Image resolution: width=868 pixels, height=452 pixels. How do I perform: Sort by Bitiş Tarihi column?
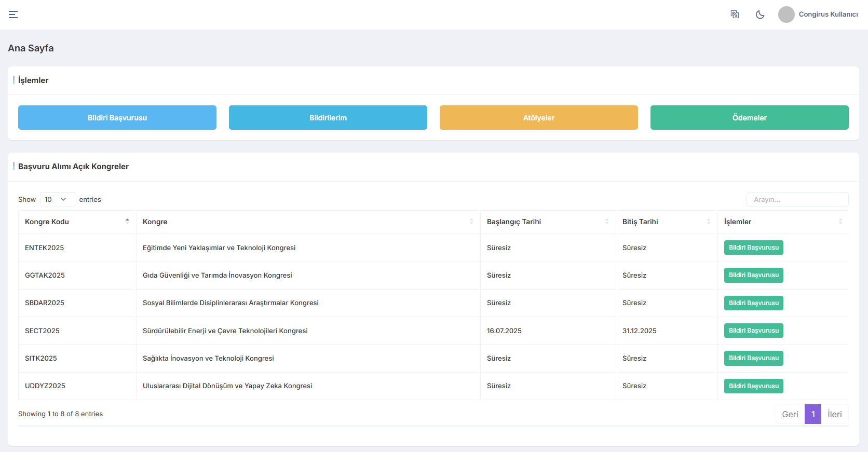pos(708,222)
